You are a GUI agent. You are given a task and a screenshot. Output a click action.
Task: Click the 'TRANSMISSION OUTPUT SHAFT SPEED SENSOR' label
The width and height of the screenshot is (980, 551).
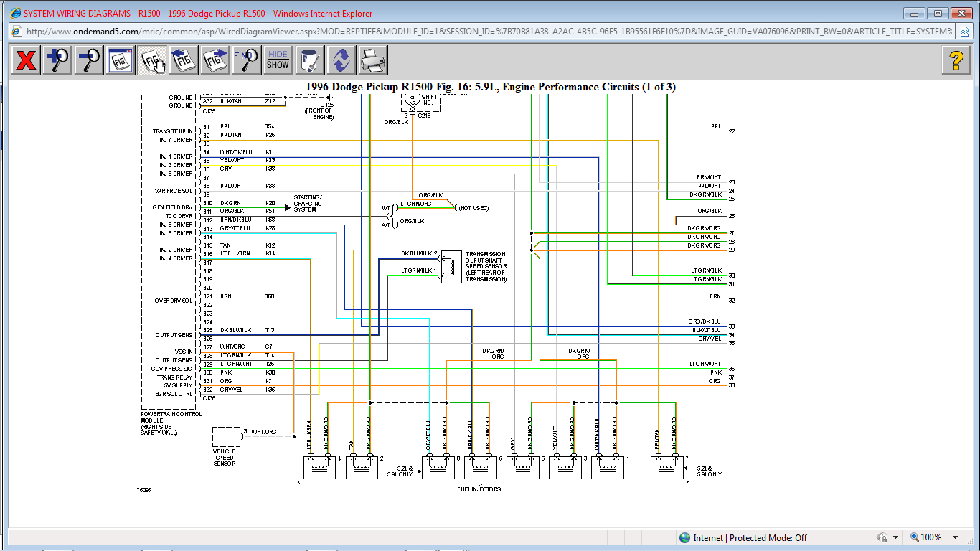(486, 266)
